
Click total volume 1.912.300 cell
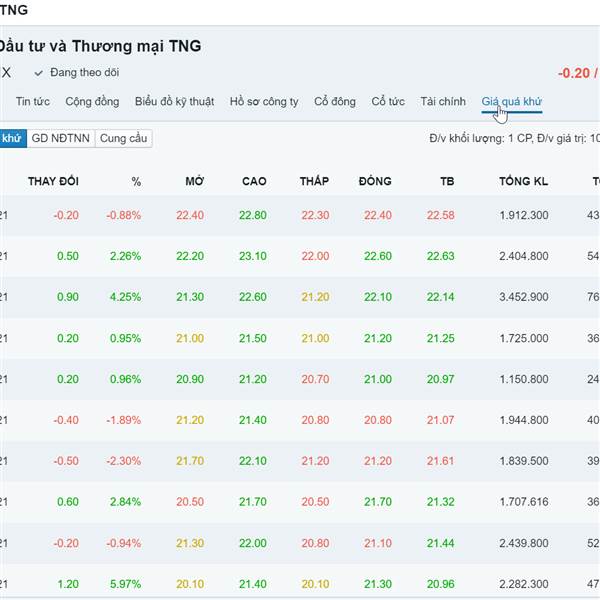click(x=524, y=215)
